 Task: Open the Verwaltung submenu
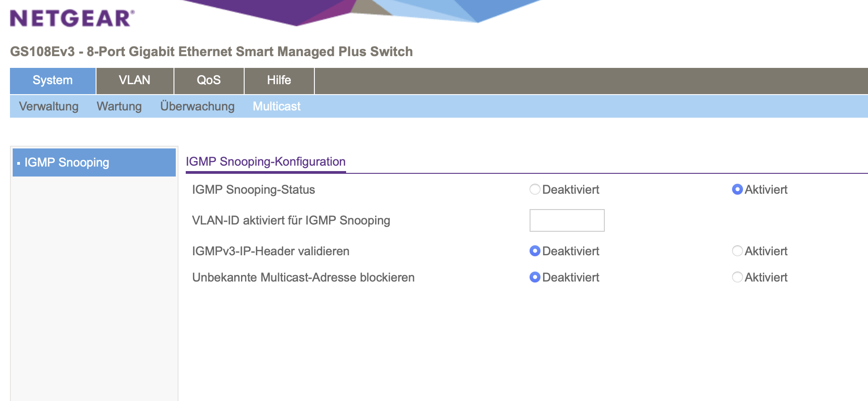pos(49,106)
